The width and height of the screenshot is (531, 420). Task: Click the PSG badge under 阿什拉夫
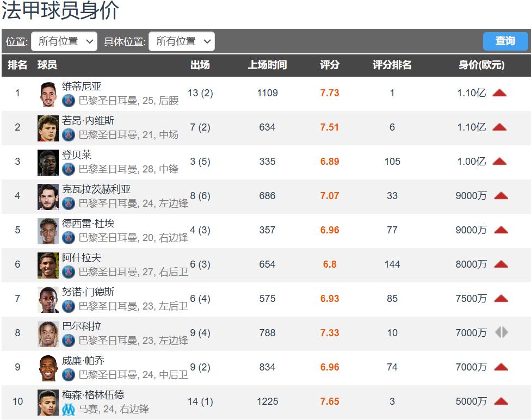tap(69, 272)
